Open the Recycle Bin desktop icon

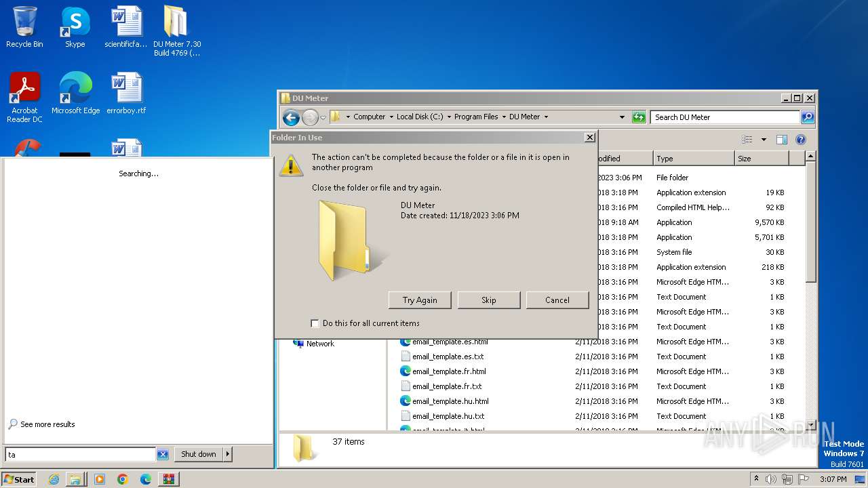[x=24, y=27]
